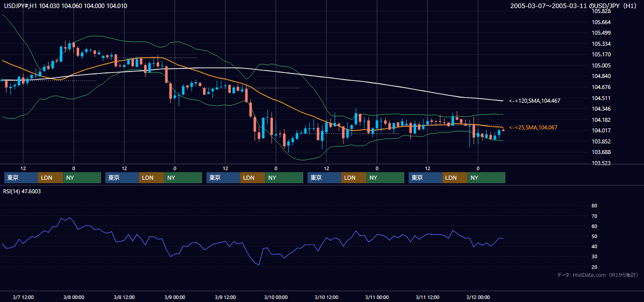Select the RSI(14) 47.6003 indicator label
The image size is (644, 302).
(x=22, y=191)
